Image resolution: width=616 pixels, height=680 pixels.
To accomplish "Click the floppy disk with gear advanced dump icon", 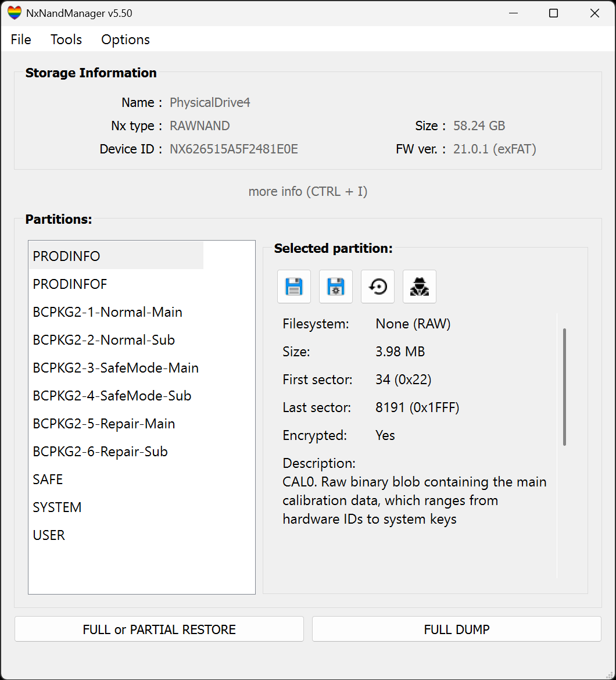I will (x=336, y=287).
